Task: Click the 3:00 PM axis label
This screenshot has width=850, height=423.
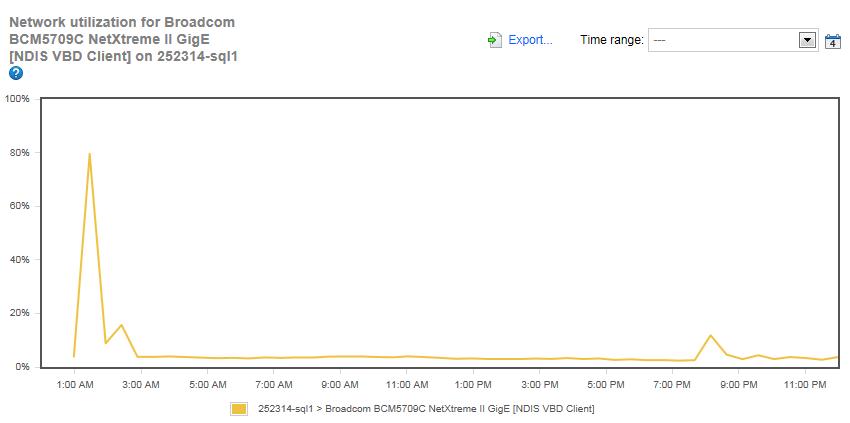Action: 539,383
